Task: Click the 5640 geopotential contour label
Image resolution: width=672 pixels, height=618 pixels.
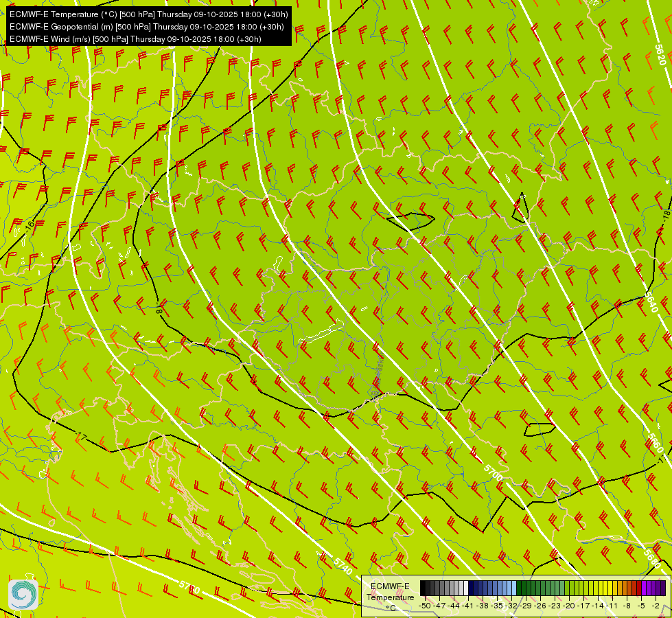Action: (651, 302)
